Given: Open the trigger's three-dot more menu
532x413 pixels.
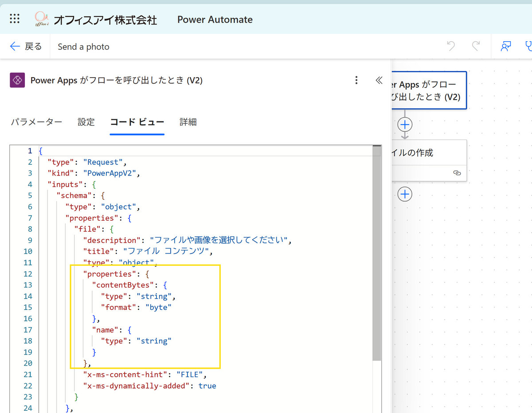Looking at the screenshot, I should click(x=356, y=80).
